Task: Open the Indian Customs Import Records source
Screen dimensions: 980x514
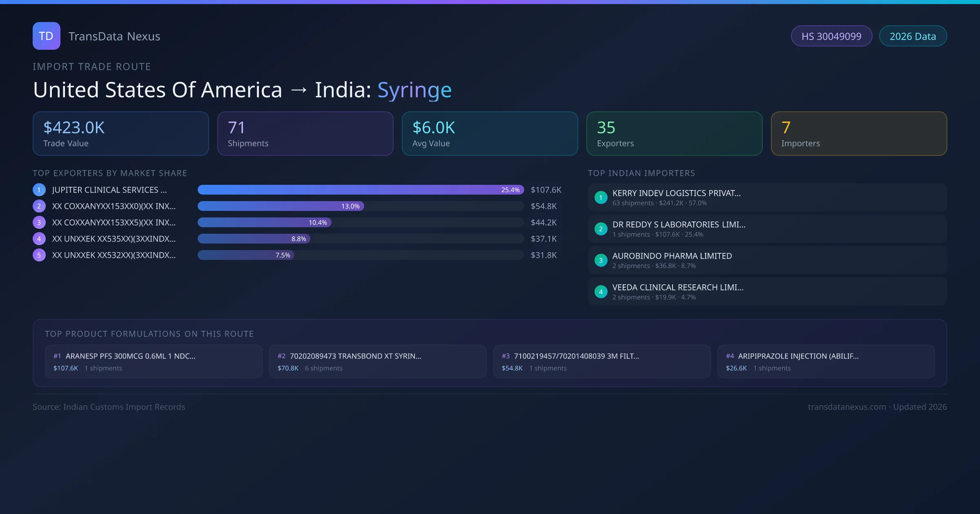Action: [x=109, y=407]
